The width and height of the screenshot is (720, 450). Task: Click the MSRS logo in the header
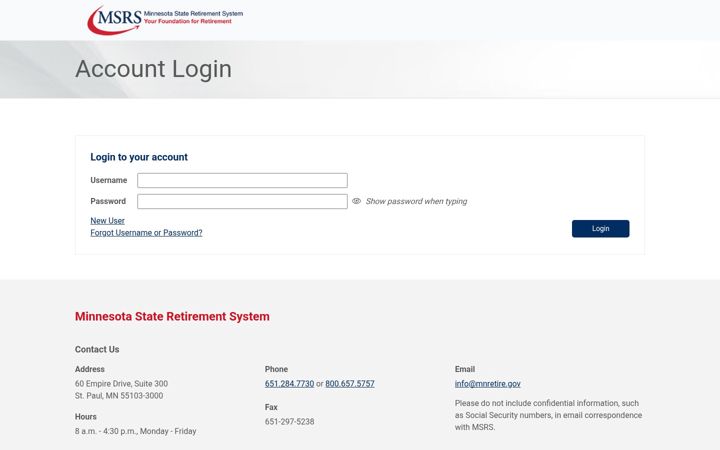pos(165,20)
